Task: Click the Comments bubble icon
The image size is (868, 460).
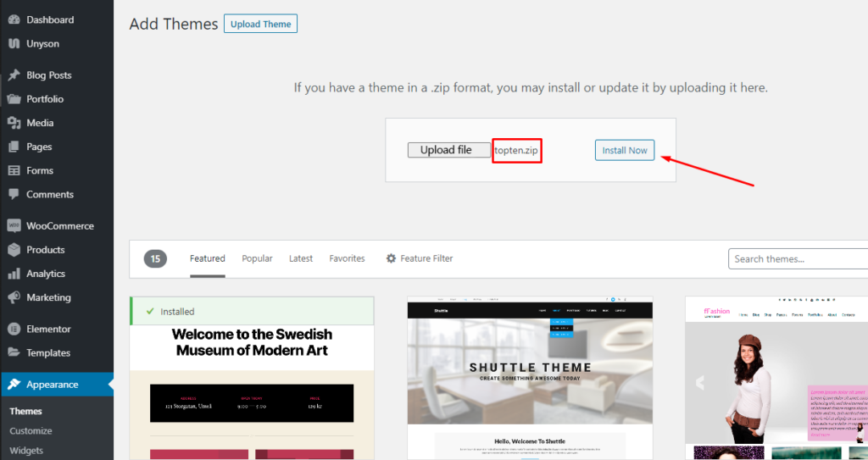Action: click(14, 195)
